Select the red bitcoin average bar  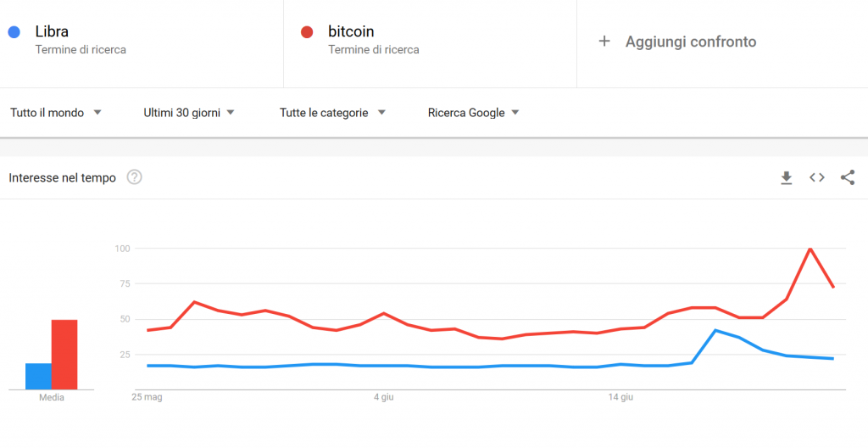(x=64, y=355)
